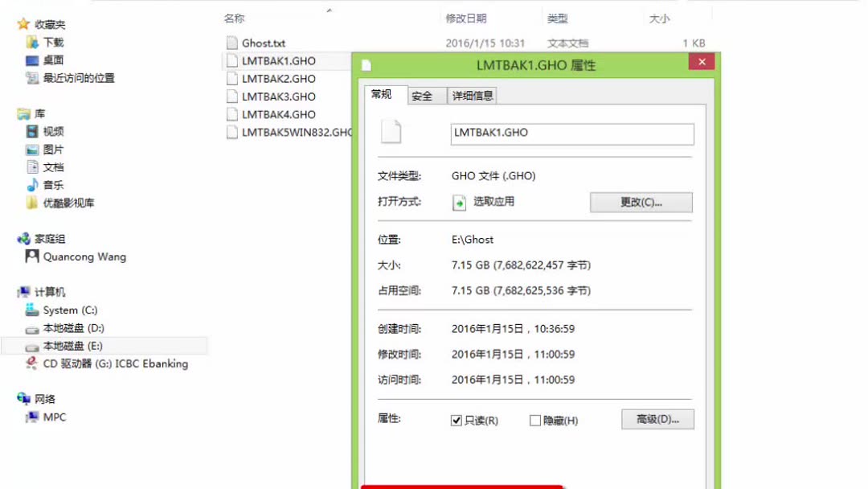Uncheck the 只读(R) checkbox
This screenshot has height=489, width=868.
point(453,418)
